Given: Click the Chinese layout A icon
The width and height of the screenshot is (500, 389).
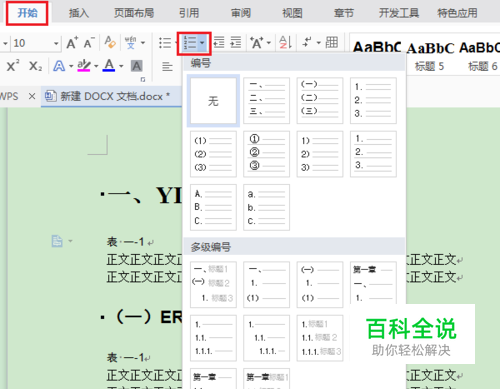Looking at the screenshot, I should coord(257,43).
